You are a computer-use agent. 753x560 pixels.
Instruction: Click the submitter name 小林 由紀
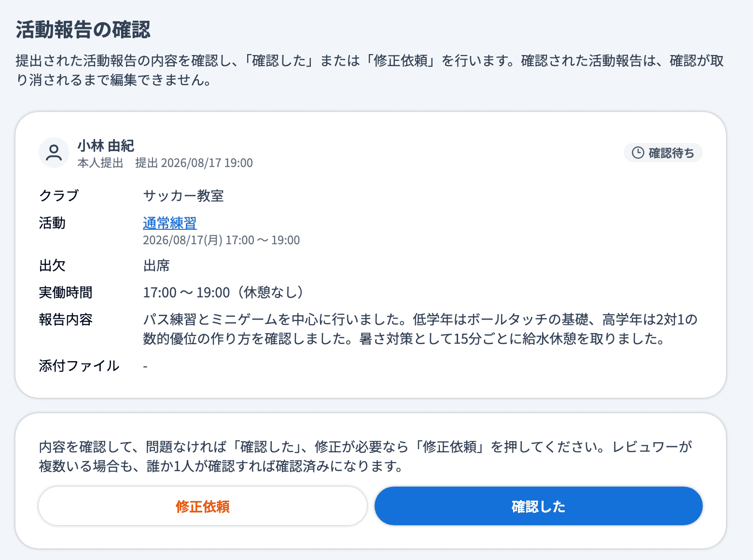coord(106,145)
